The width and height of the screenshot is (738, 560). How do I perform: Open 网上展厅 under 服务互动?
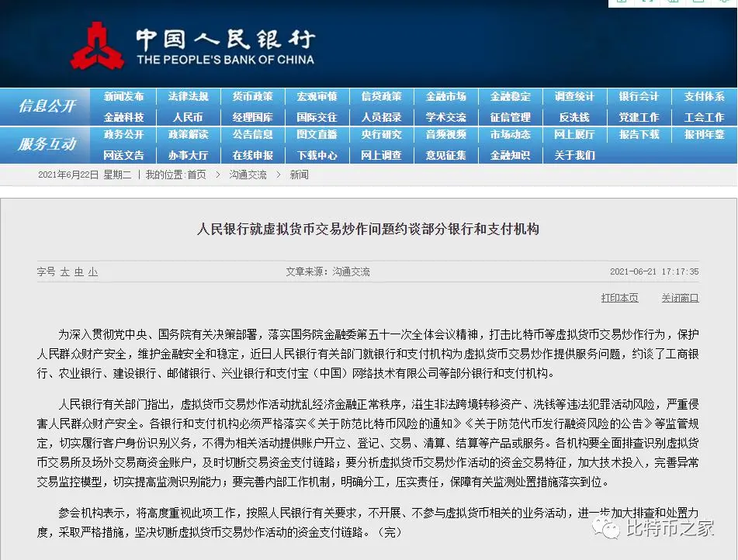point(574,135)
